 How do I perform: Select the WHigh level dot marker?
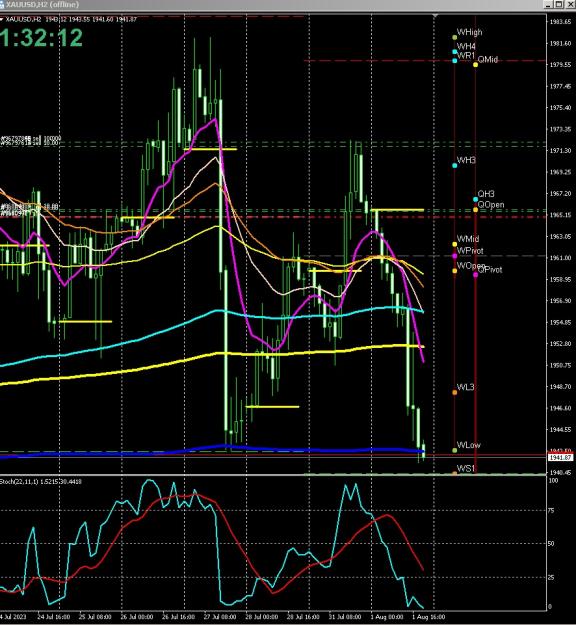(x=455, y=37)
